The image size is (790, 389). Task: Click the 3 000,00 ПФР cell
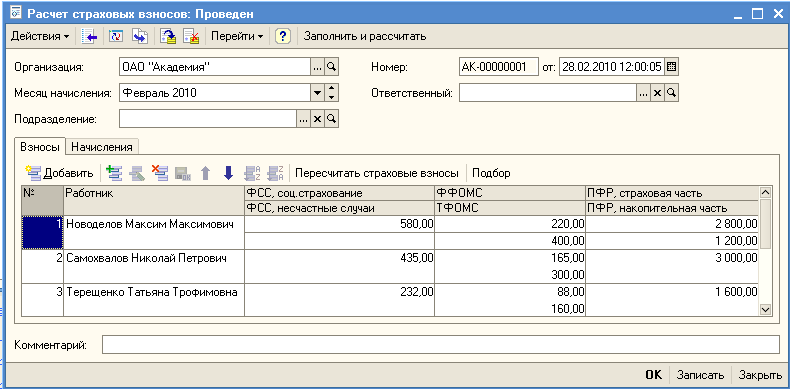[x=672, y=258]
